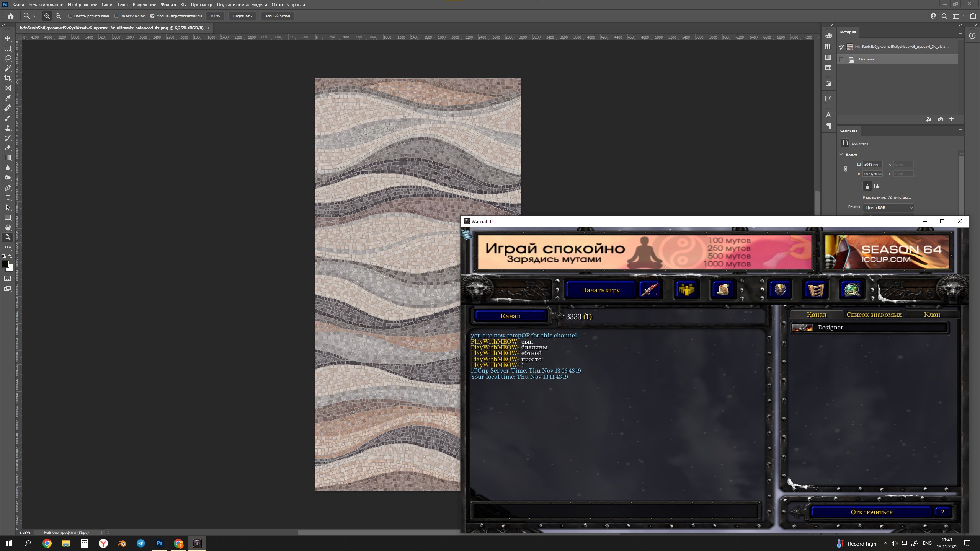Select the Crop tool
Image resolution: width=980 pixels, height=551 pixels.
point(8,78)
